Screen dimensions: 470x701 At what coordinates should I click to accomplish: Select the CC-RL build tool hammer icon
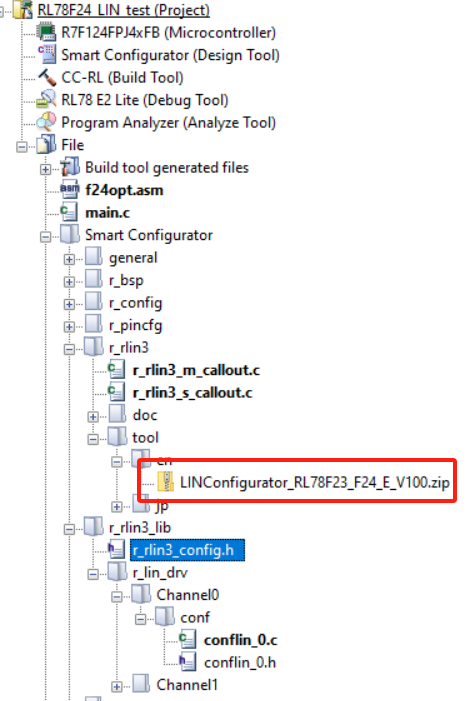click(x=46, y=77)
